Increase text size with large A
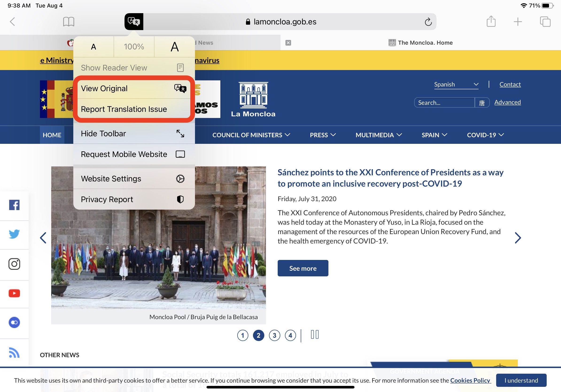The width and height of the screenshot is (561, 392). tap(175, 47)
